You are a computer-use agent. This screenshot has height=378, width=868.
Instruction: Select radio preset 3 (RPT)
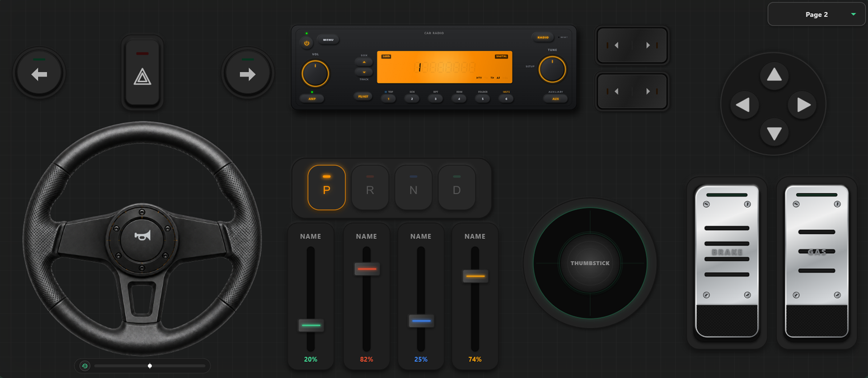435,99
